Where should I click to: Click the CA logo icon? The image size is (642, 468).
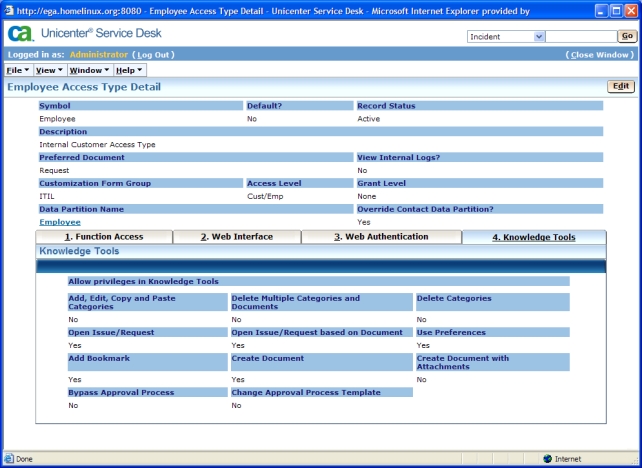click(20, 33)
